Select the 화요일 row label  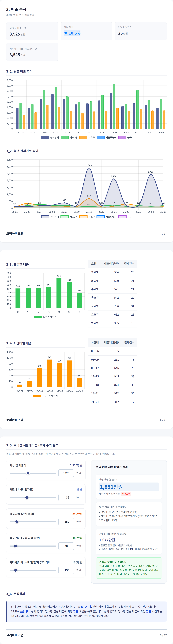[95, 281]
